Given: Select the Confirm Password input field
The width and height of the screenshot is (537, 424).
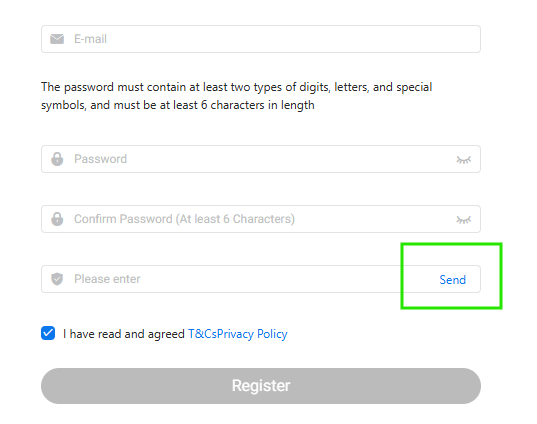Looking at the screenshot, I should click(261, 219).
